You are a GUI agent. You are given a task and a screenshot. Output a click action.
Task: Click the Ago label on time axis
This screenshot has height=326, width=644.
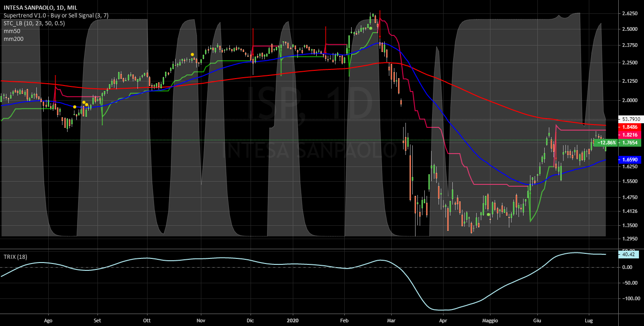click(48, 320)
